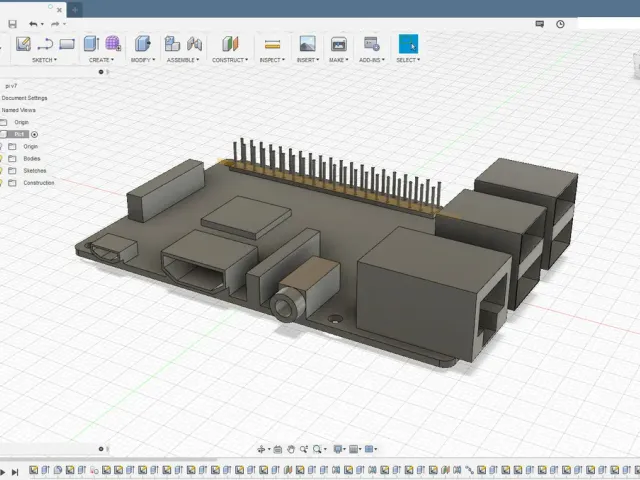
Task: Click first sketch feature in timeline
Action: coord(33,470)
